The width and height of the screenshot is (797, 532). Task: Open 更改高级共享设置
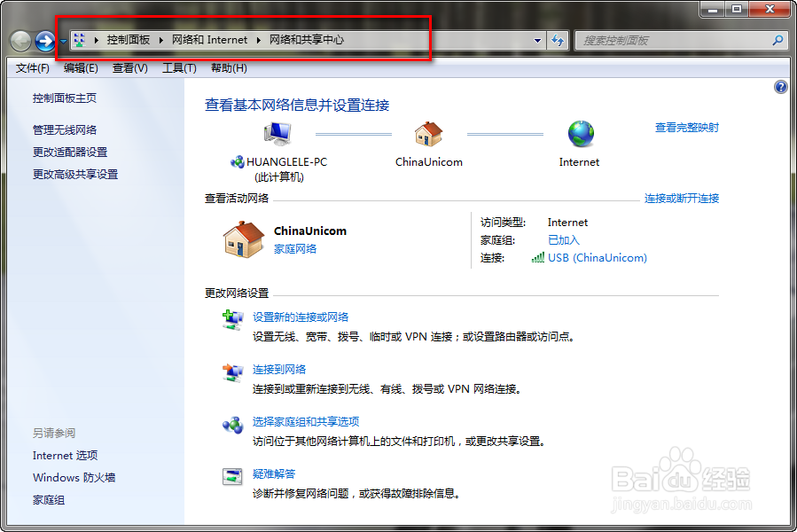pos(75,175)
